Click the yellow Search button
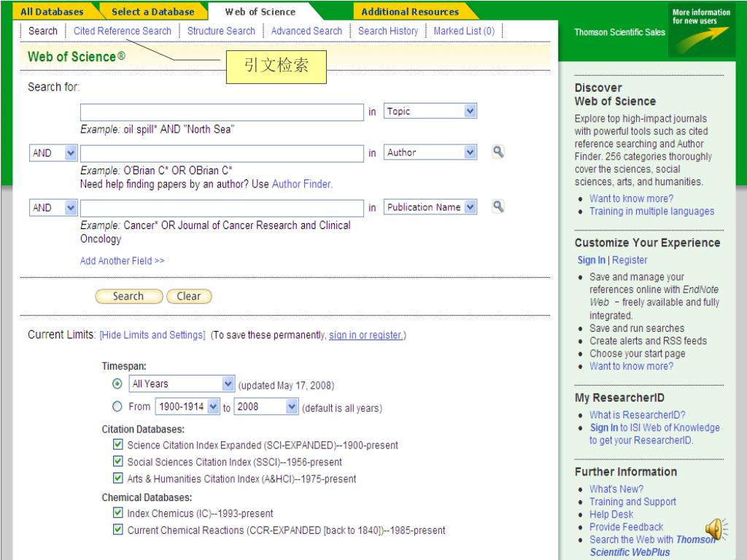Viewport: 747px width, 560px height. (128, 296)
